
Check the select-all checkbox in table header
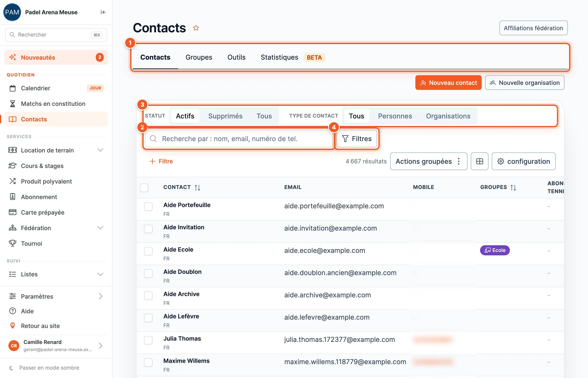click(x=144, y=188)
